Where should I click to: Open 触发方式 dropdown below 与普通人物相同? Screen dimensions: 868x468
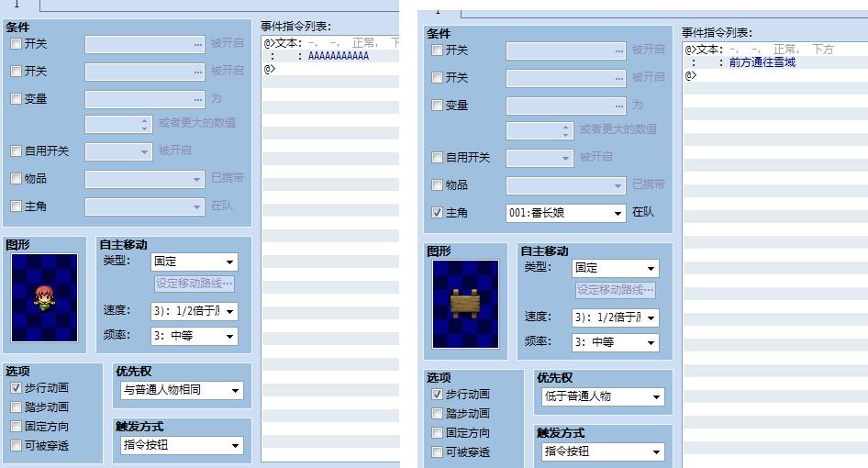click(182, 445)
